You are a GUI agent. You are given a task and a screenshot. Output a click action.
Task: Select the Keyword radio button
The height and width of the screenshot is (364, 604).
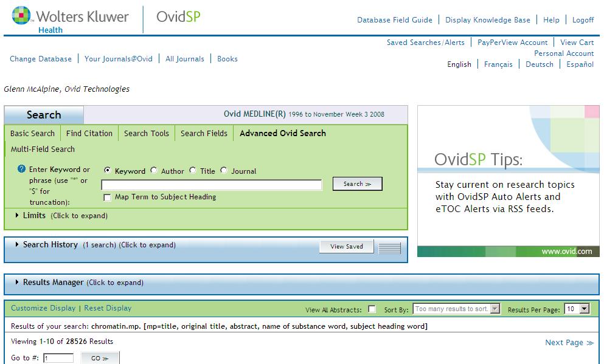click(x=108, y=170)
